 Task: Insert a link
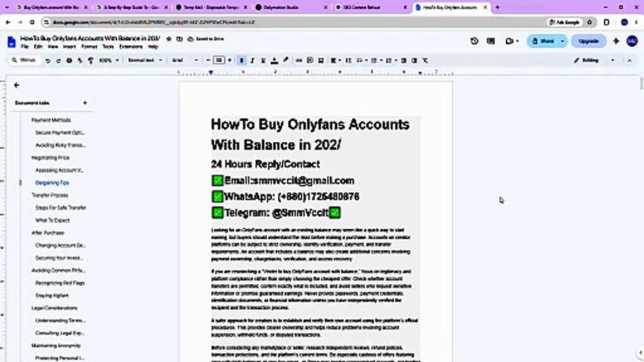pyautogui.click(x=299, y=60)
